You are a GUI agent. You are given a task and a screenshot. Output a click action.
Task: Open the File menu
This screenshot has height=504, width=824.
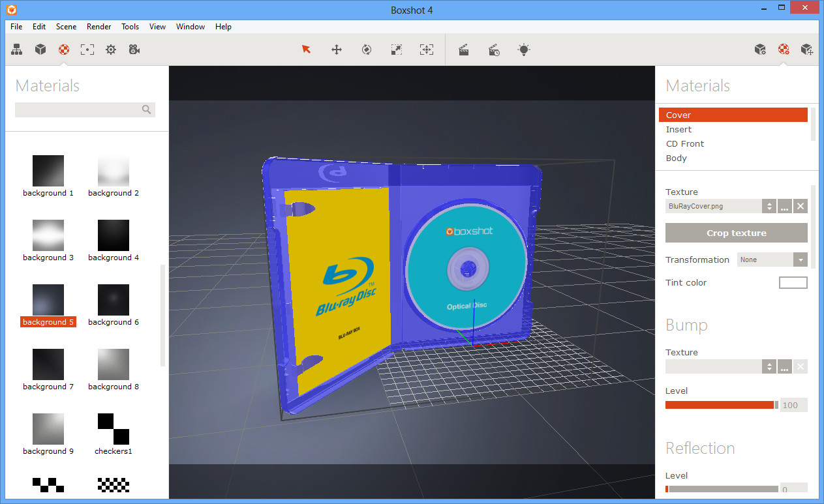pos(16,27)
